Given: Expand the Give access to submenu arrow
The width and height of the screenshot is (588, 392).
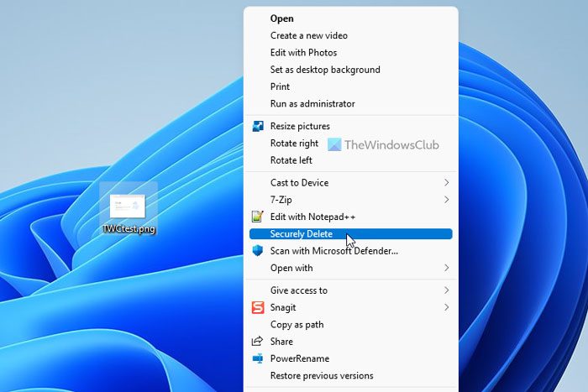Looking at the screenshot, I should (446, 290).
